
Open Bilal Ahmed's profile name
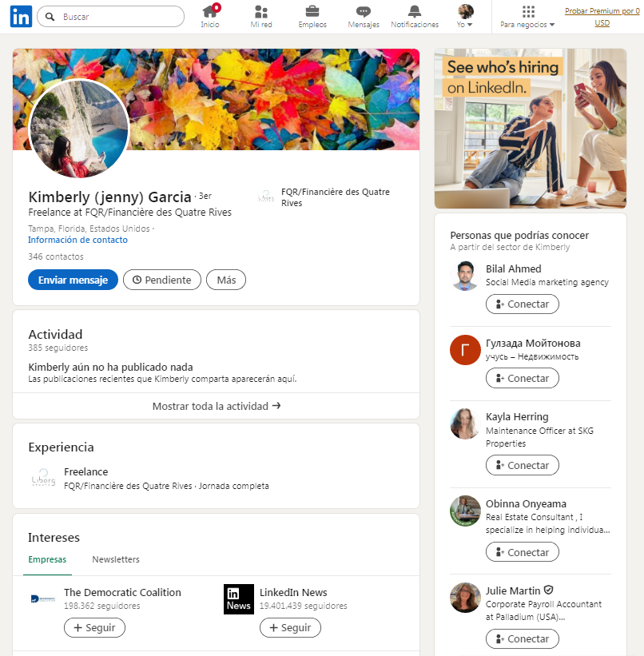[x=514, y=268]
